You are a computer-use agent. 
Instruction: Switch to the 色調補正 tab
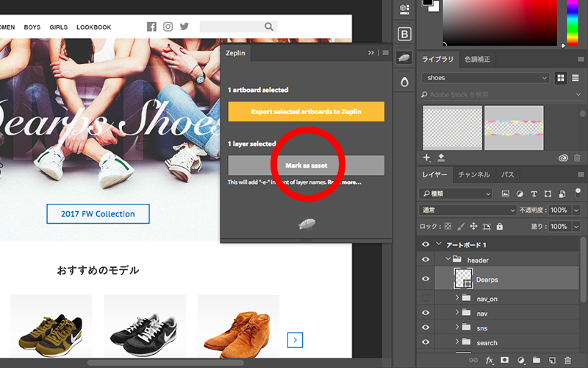[x=478, y=59]
